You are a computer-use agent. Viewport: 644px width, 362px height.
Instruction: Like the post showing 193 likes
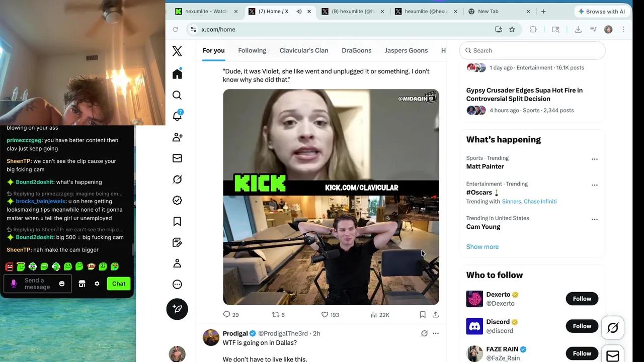tap(330, 315)
